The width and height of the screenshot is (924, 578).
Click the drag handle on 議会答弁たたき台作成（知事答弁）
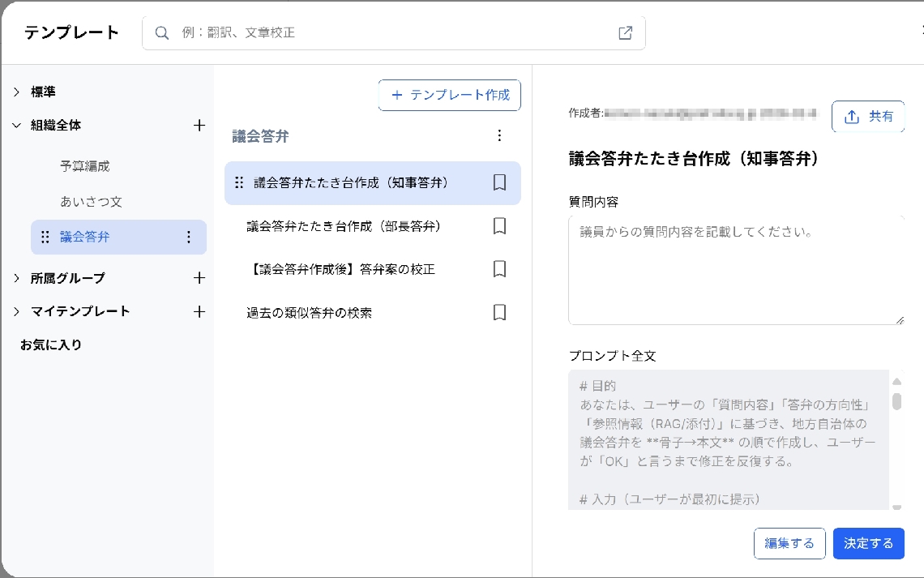pyautogui.click(x=239, y=183)
